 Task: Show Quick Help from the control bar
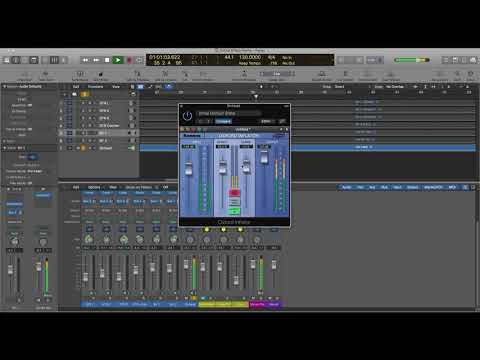pos(25,60)
